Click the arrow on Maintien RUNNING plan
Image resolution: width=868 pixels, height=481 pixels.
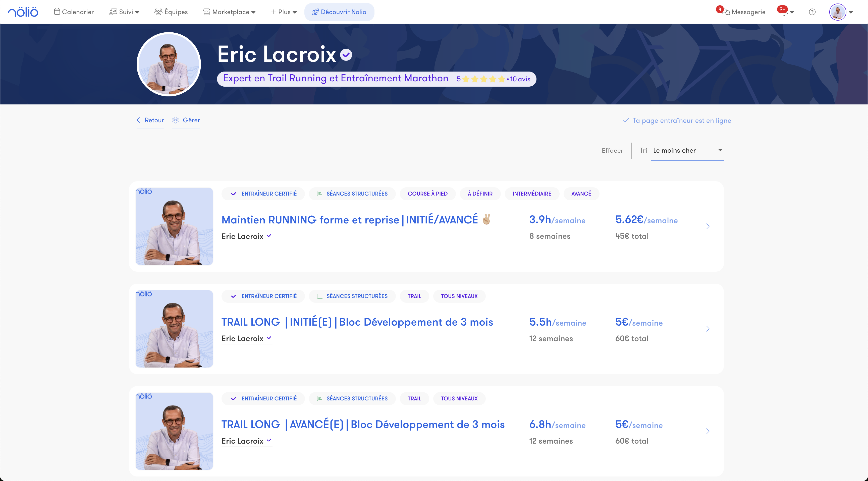[708, 226]
